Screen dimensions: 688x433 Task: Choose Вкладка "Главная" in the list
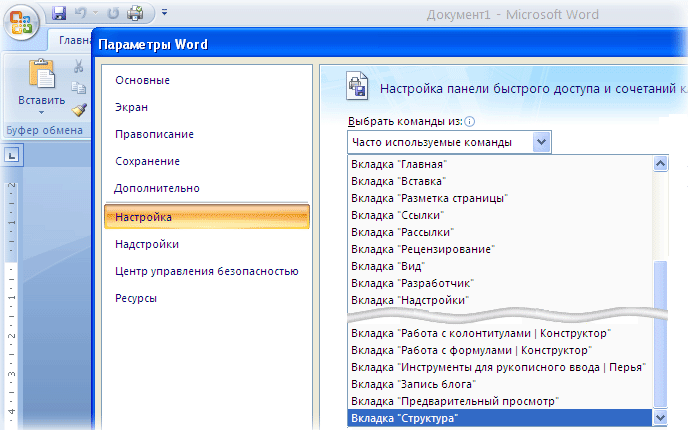click(499, 164)
